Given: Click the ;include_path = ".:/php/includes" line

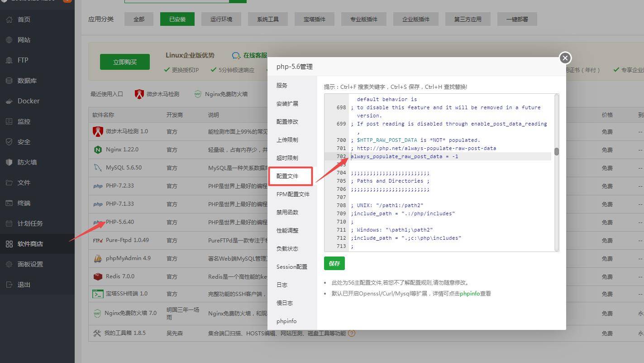Looking at the screenshot, I should (403, 213).
